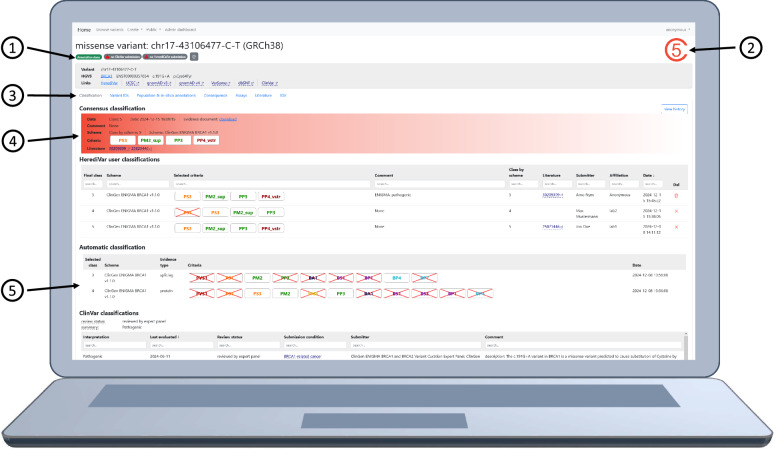Switch to the Consequence tab
776x452 pixels.
click(x=216, y=95)
